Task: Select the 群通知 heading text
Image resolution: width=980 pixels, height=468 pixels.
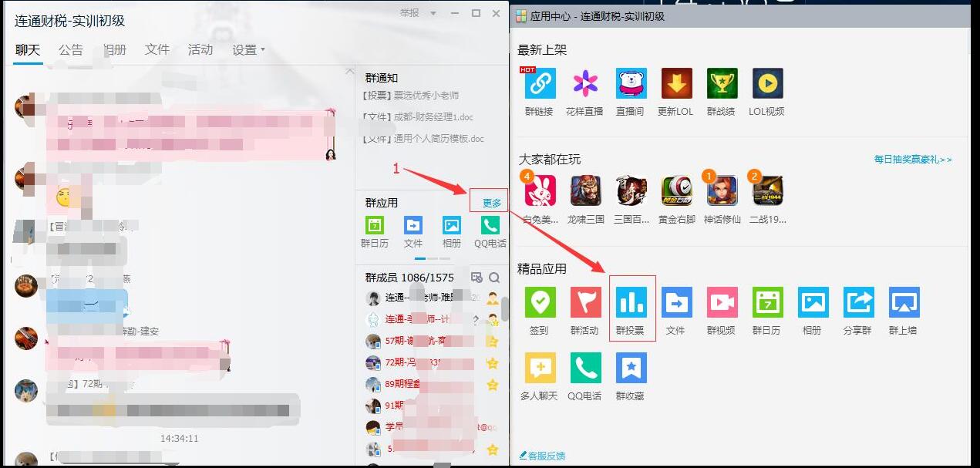Action: pyautogui.click(x=382, y=77)
